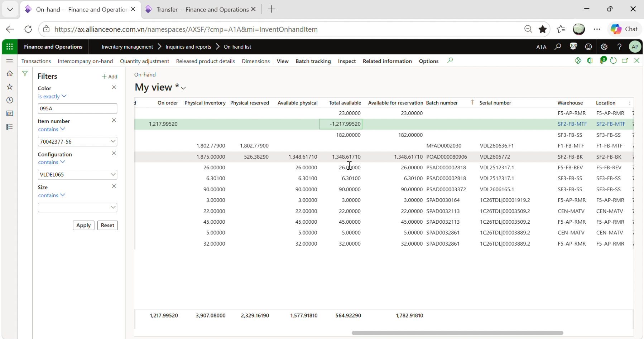Screen dimensions: 644x339
Task: Remove the Configuration filter
Action: (114, 153)
